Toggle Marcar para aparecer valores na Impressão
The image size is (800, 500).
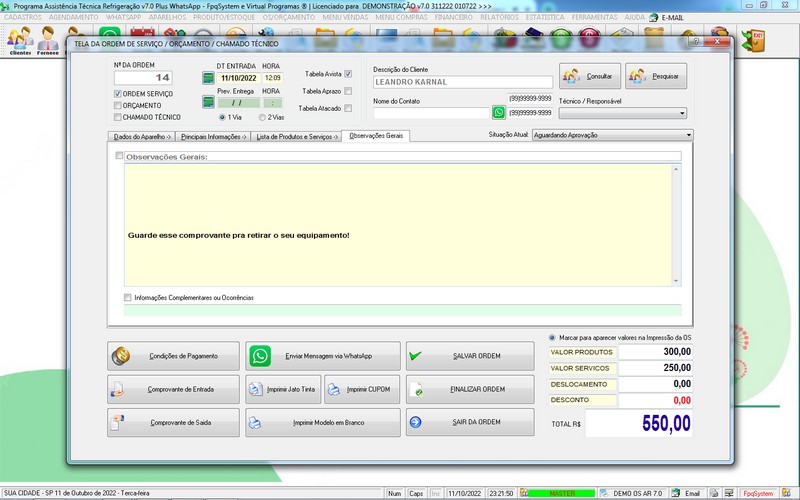[x=552, y=338]
